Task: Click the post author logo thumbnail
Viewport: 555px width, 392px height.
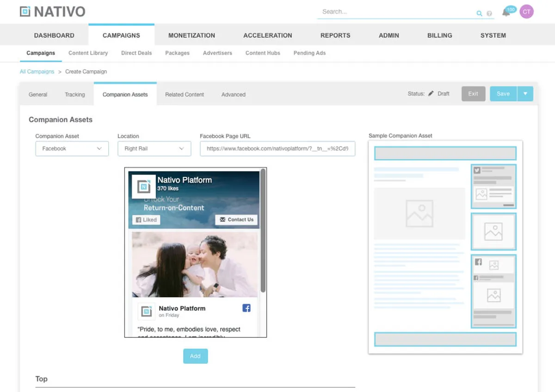Action: [x=147, y=311]
